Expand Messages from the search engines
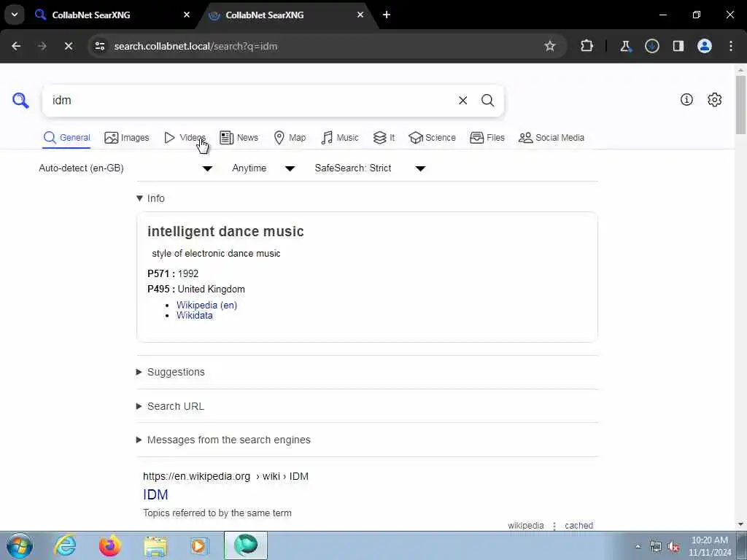The image size is (747, 560). coord(223,440)
